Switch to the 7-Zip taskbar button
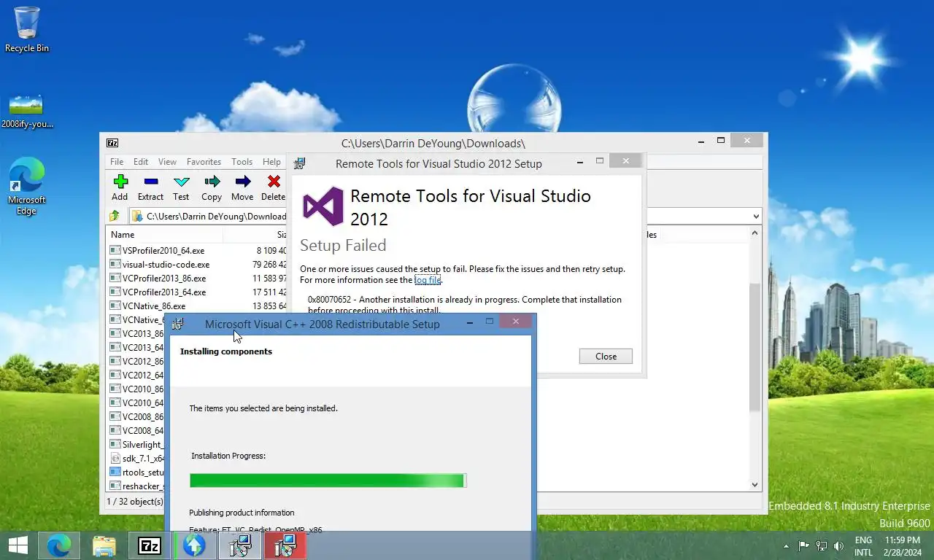Viewport: 934px width, 560px height. [150, 545]
